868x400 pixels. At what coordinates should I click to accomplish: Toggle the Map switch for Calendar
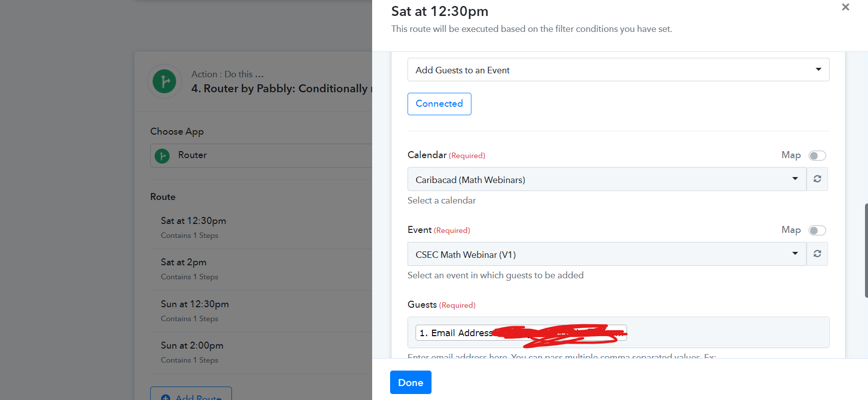click(817, 156)
